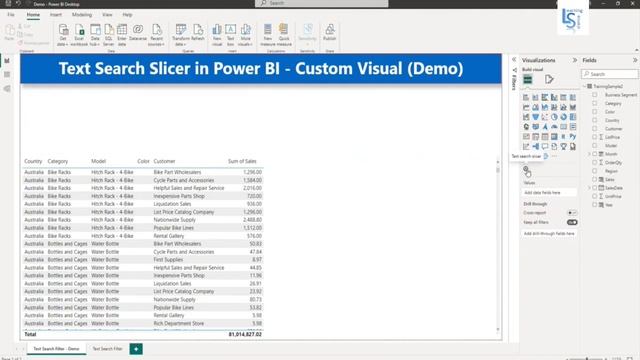Open the Help ribbon tab
This screenshot has width=640, height=360.
(127, 15)
